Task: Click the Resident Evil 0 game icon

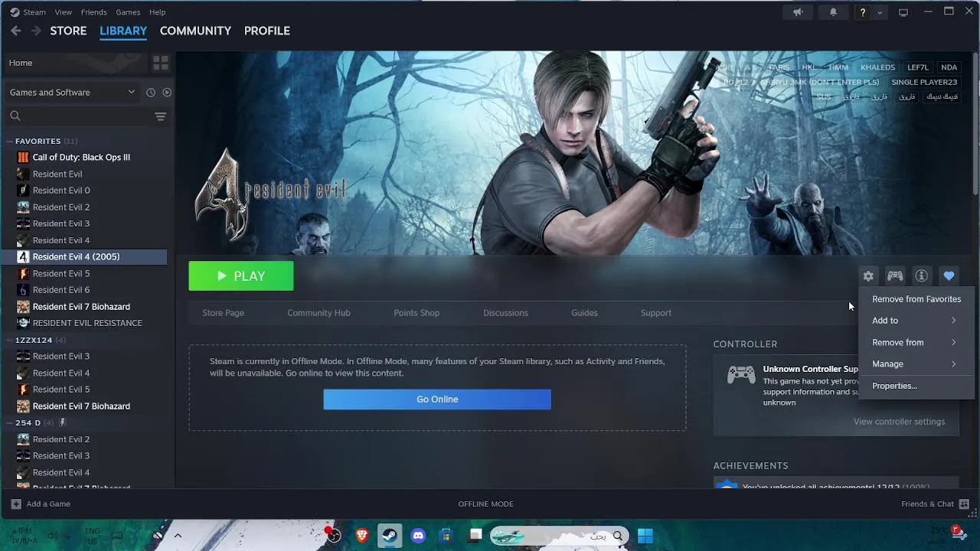Action: (x=23, y=191)
